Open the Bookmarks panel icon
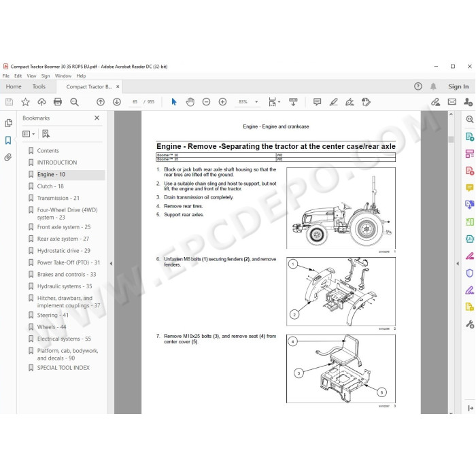 point(8,140)
